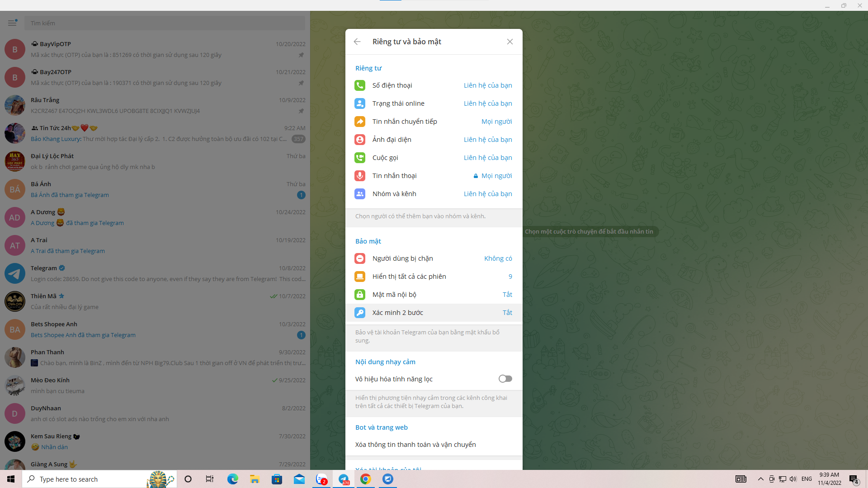Click the Ảnh đại diện profile photo icon
Screen dimensions: 868x488
coord(360,140)
